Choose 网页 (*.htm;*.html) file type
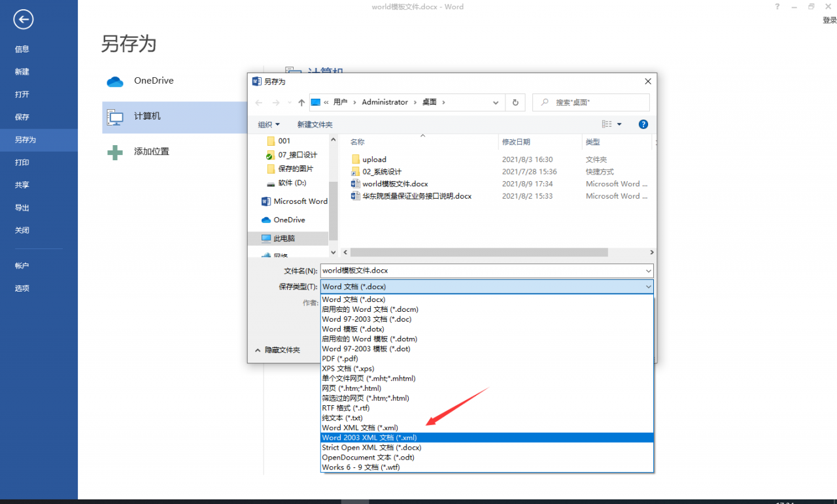Screen dimensions: 837x504 click(x=487, y=388)
